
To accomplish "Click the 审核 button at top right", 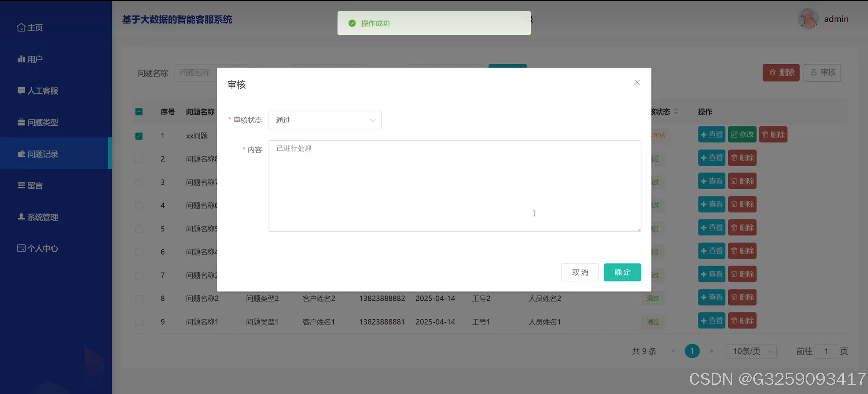I will pos(822,72).
